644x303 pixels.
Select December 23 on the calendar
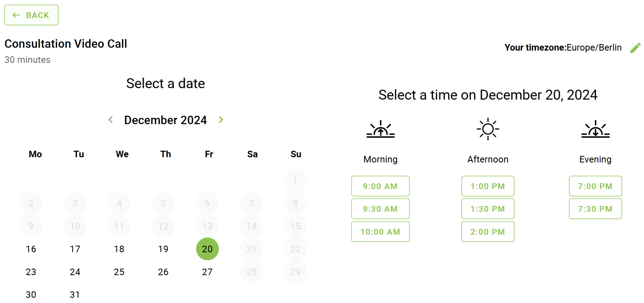31,272
